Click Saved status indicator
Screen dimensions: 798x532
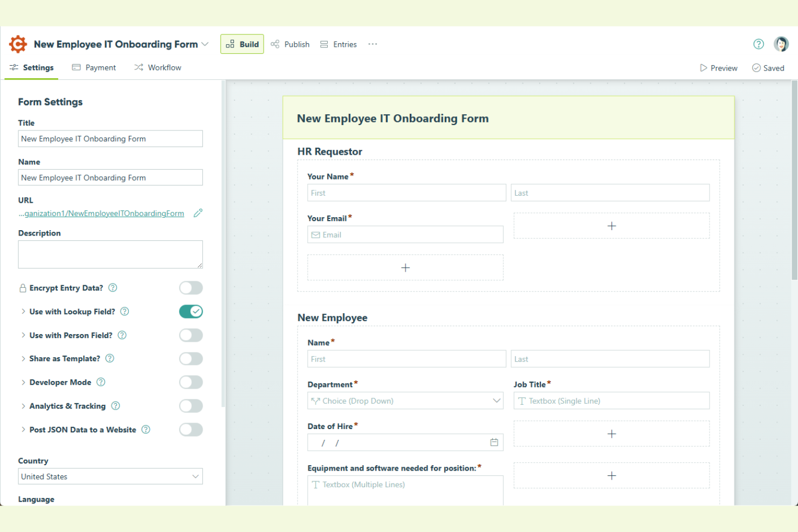coord(768,67)
